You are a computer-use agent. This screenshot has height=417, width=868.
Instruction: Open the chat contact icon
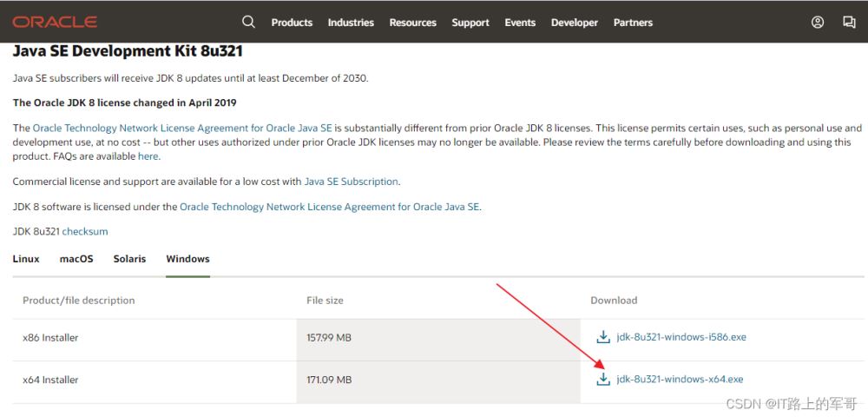point(849,22)
